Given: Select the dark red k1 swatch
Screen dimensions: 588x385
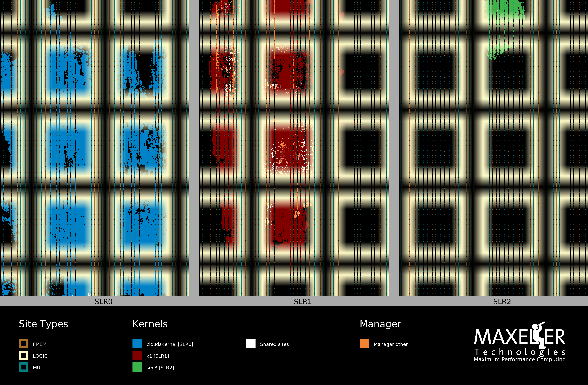Looking at the screenshot, I should [x=137, y=355].
